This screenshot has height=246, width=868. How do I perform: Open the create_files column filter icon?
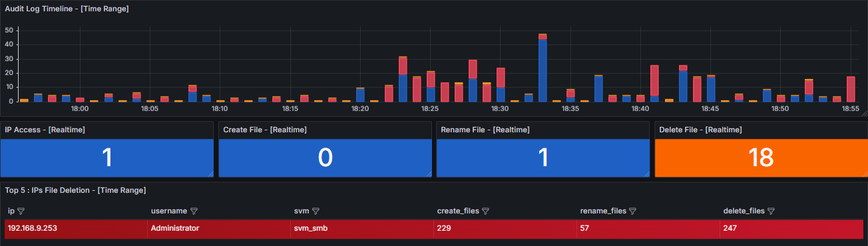(x=486, y=211)
